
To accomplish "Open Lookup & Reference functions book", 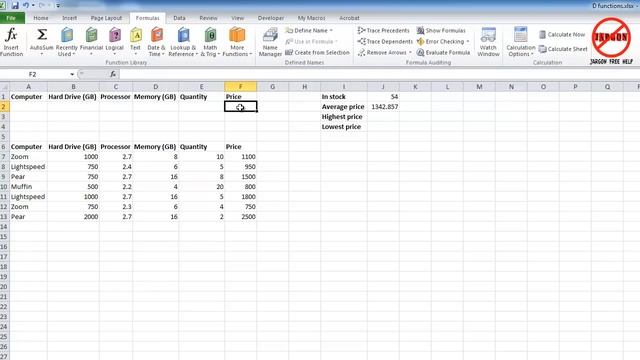I will pos(183,42).
